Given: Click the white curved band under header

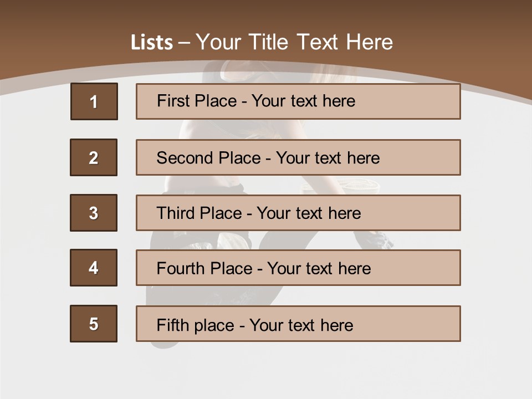Looking at the screenshot, I should click(x=33, y=83).
